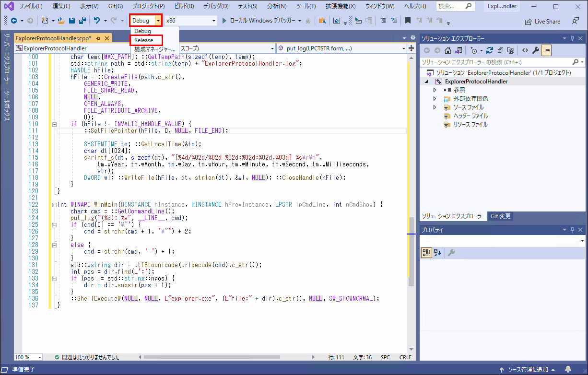Select ヘッダー ファイル in Solution Explorer
Image resolution: width=588 pixels, height=375 pixels.
pos(470,116)
